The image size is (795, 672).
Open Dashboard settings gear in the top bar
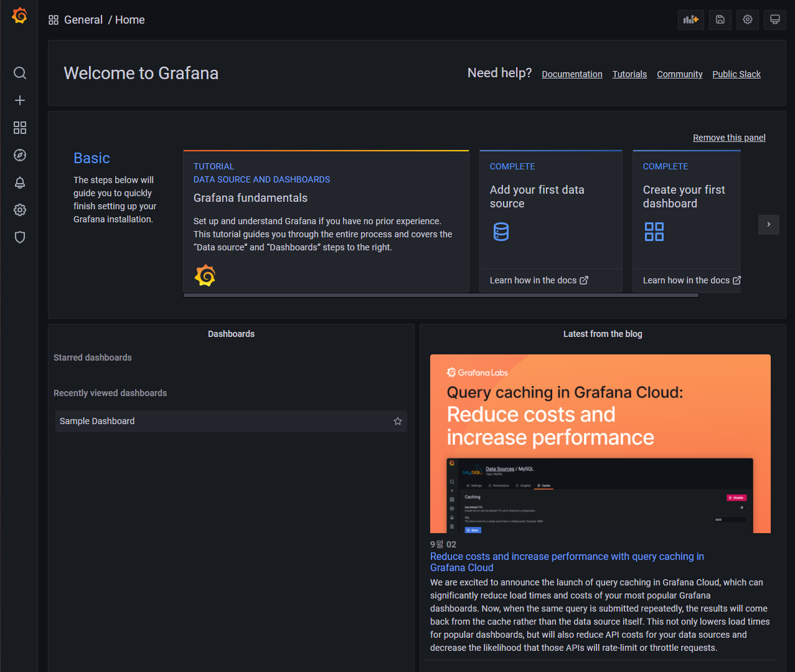coord(748,19)
